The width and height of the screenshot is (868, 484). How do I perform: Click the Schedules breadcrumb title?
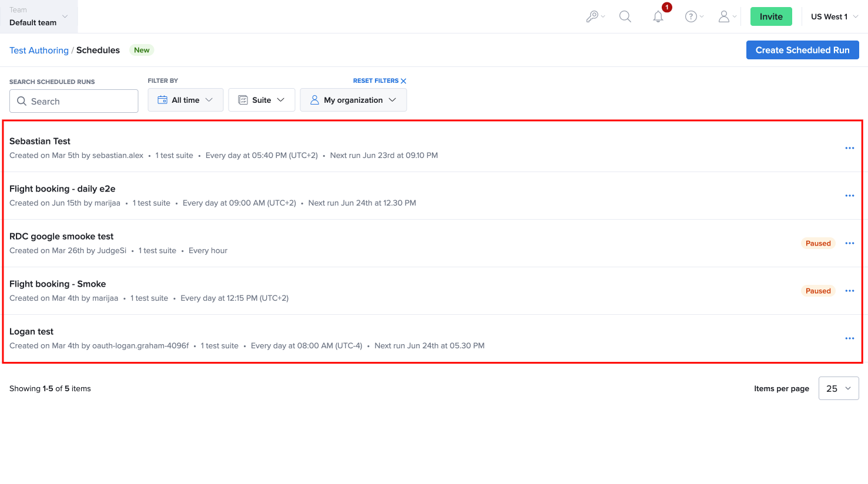(98, 51)
